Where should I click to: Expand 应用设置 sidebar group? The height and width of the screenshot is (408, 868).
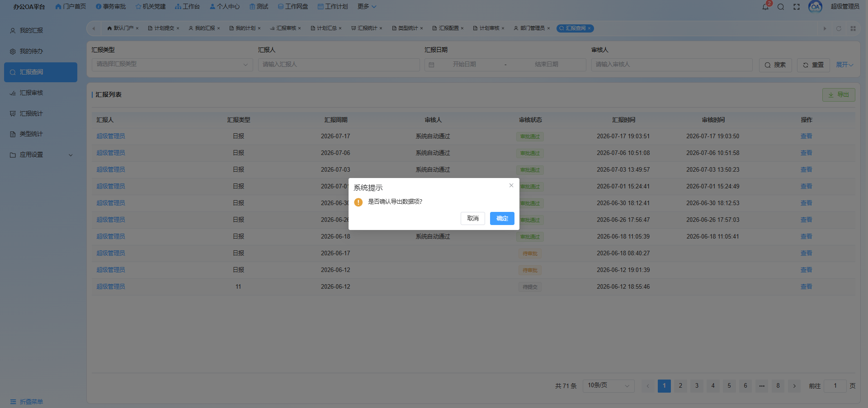click(41, 155)
